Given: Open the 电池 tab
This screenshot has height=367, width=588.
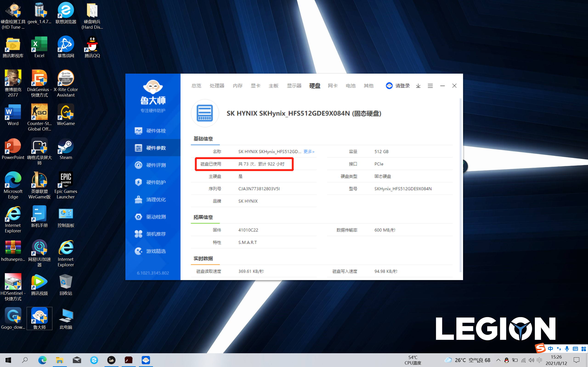Looking at the screenshot, I should tap(350, 86).
